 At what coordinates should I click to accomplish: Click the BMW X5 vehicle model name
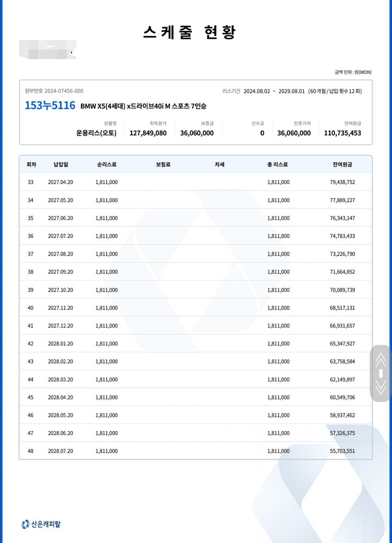coord(143,106)
